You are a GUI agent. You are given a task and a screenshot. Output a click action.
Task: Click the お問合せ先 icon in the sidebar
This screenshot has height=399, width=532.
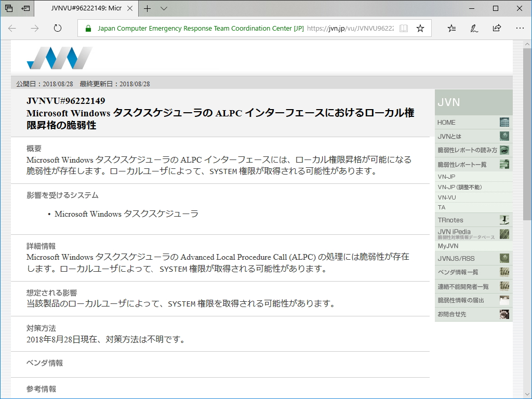(503, 314)
